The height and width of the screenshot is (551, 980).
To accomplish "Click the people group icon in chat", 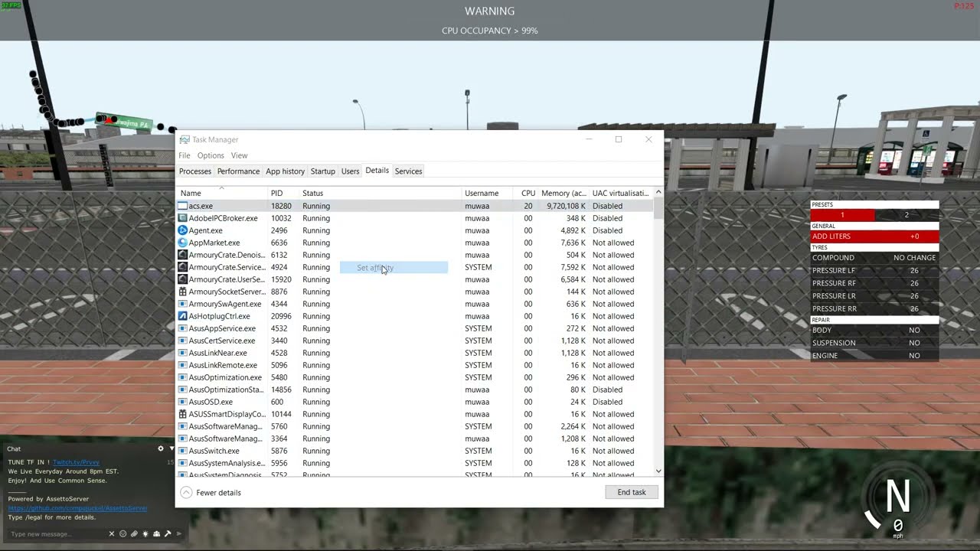I will [156, 534].
